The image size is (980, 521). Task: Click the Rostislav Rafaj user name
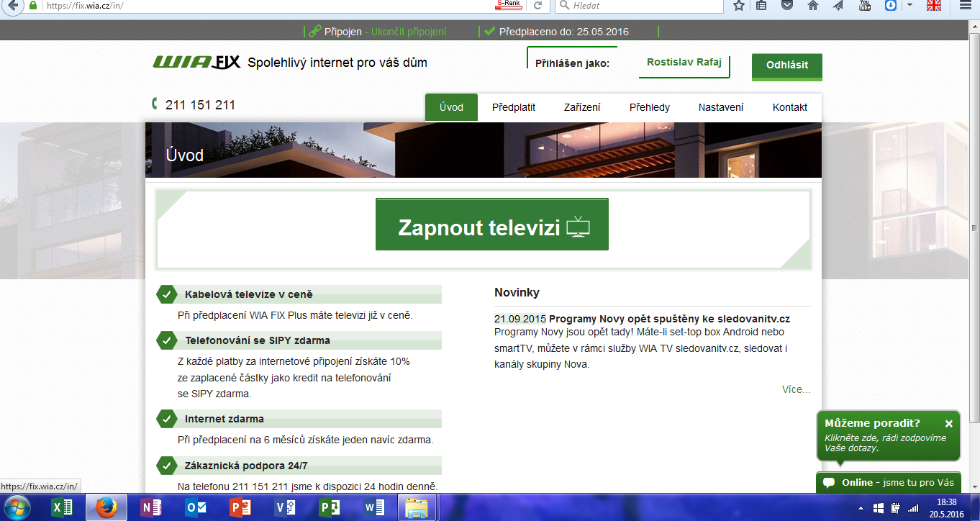(x=684, y=63)
